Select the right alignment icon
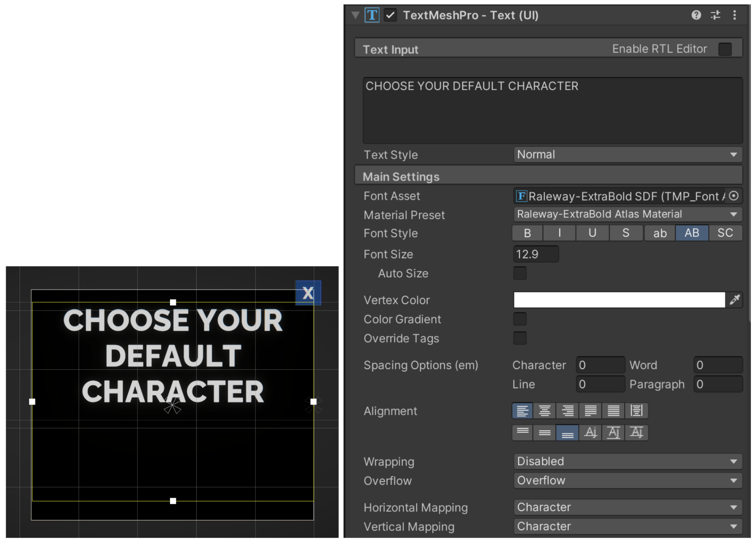The width and height of the screenshot is (756, 543). pos(567,411)
